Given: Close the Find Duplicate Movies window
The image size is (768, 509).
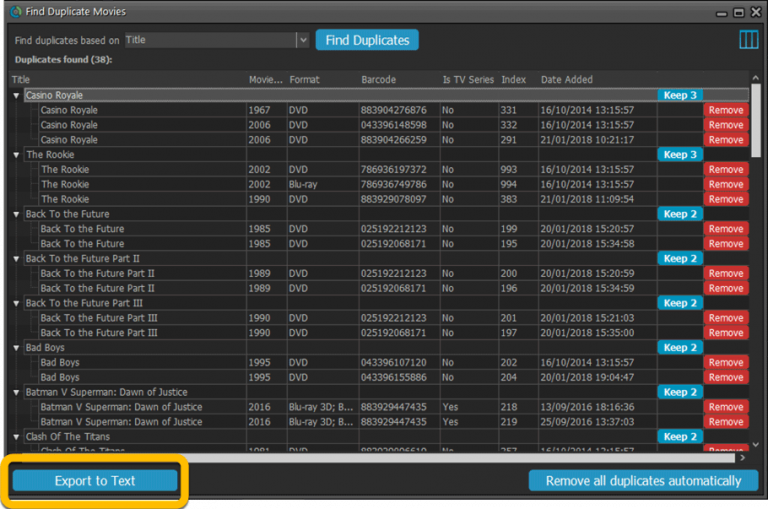Looking at the screenshot, I should pos(756,12).
